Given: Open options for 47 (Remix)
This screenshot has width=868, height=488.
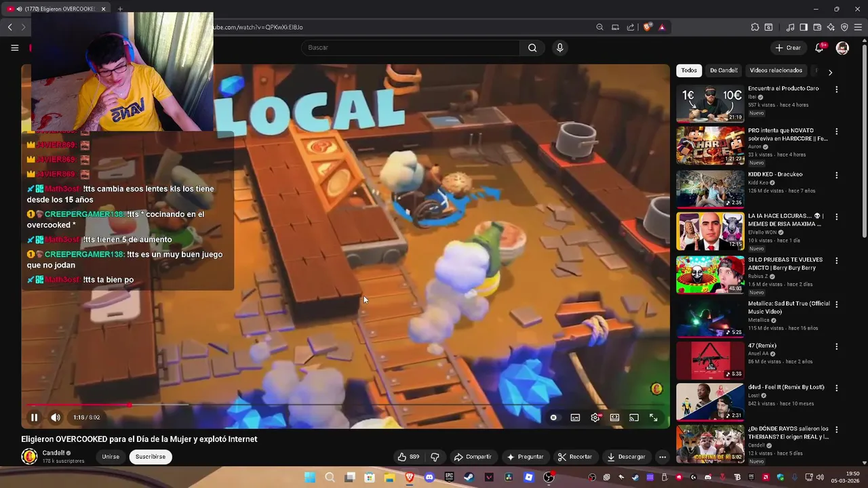Looking at the screenshot, I should pyautogui.click(x=836, y=346).
